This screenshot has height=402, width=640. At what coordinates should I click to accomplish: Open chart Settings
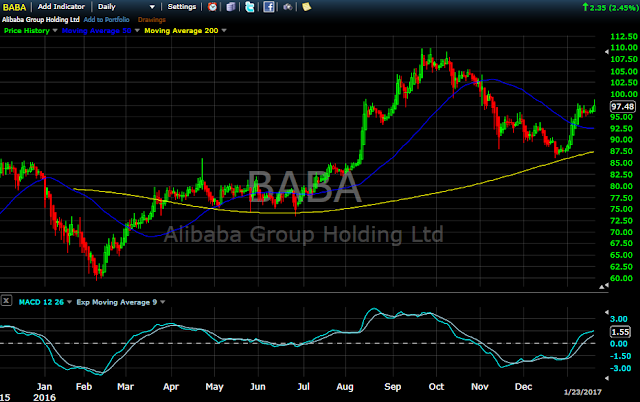click(x=182, y=7)
